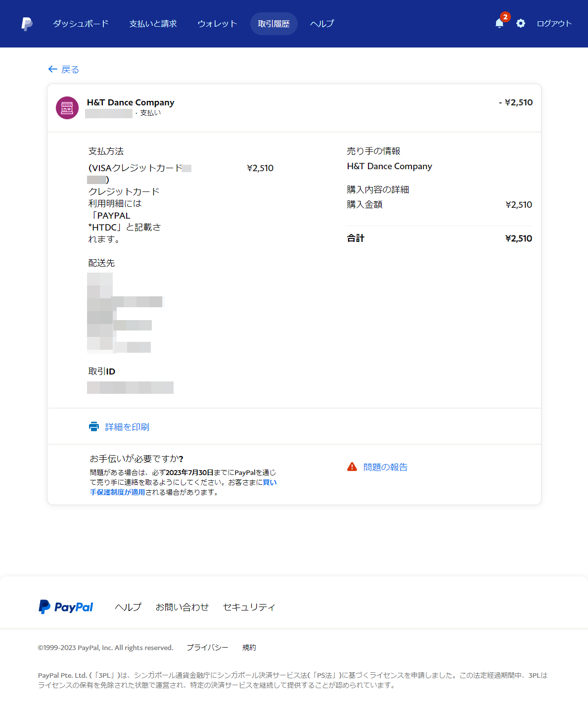
Task: Click the H&T Dance Company header title
Action: tap(131, 102)
